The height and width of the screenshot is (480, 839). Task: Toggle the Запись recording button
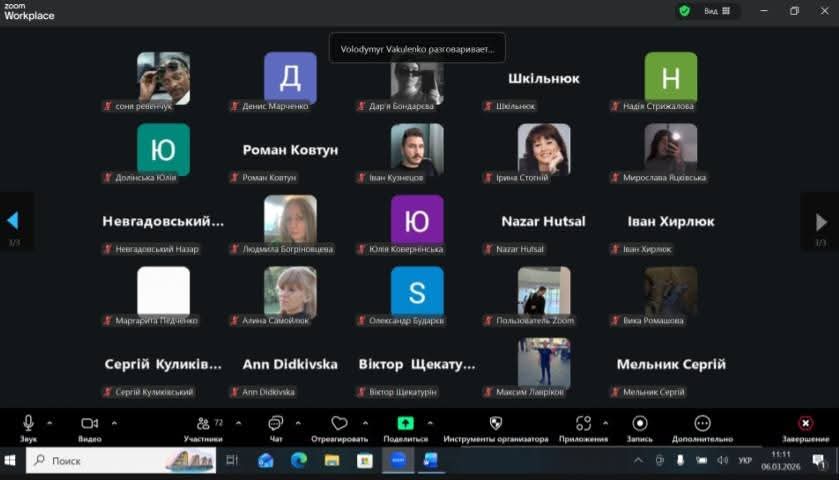[640, 424]
